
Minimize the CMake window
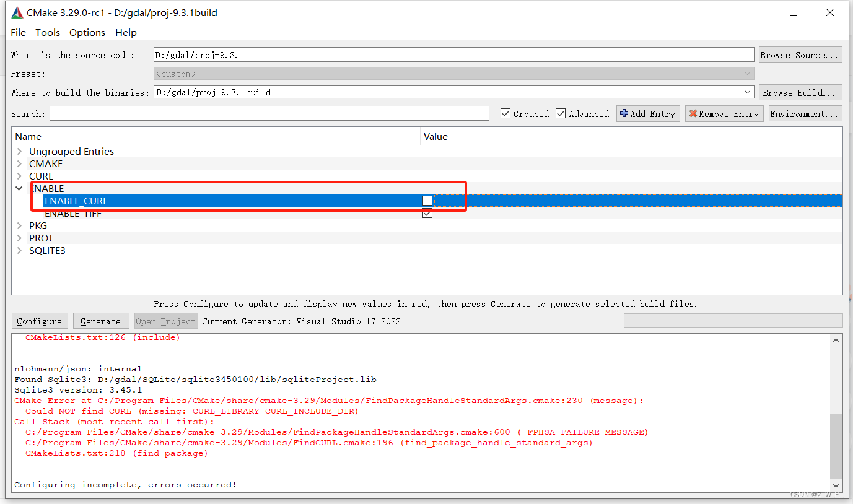[x=757, y=12]
